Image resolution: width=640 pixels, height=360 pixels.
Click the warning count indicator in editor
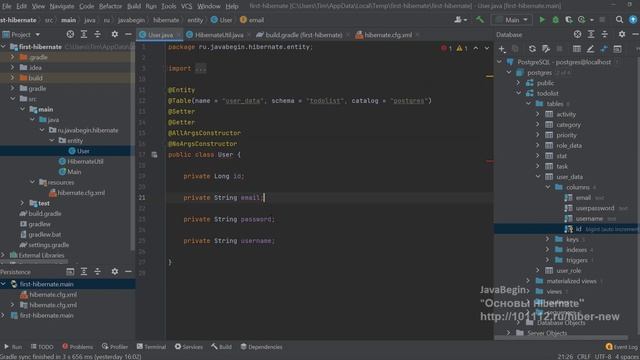(462, 48)
